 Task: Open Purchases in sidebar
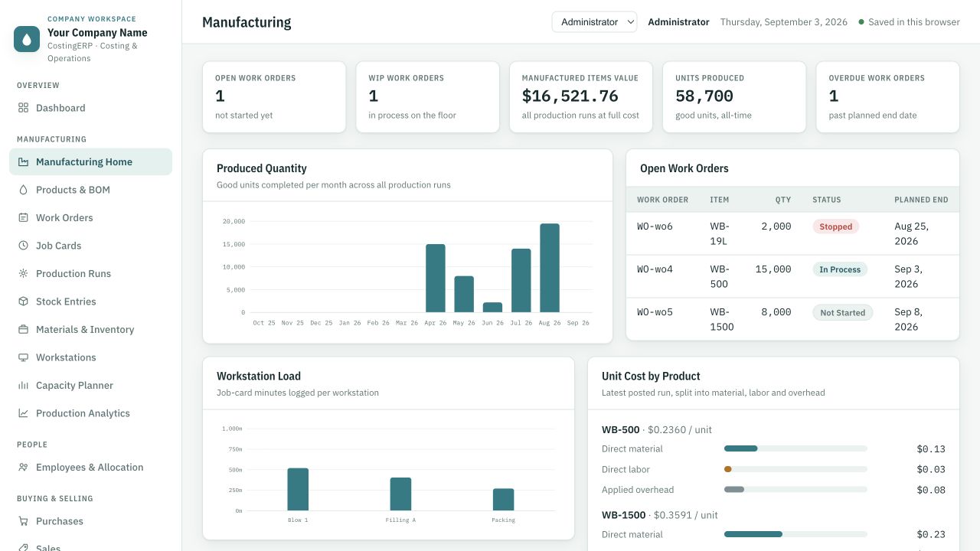[x=90, y=521]
